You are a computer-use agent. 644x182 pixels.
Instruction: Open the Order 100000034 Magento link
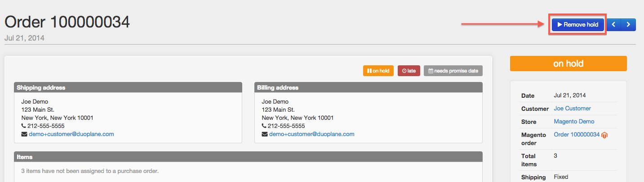point(577,135)
